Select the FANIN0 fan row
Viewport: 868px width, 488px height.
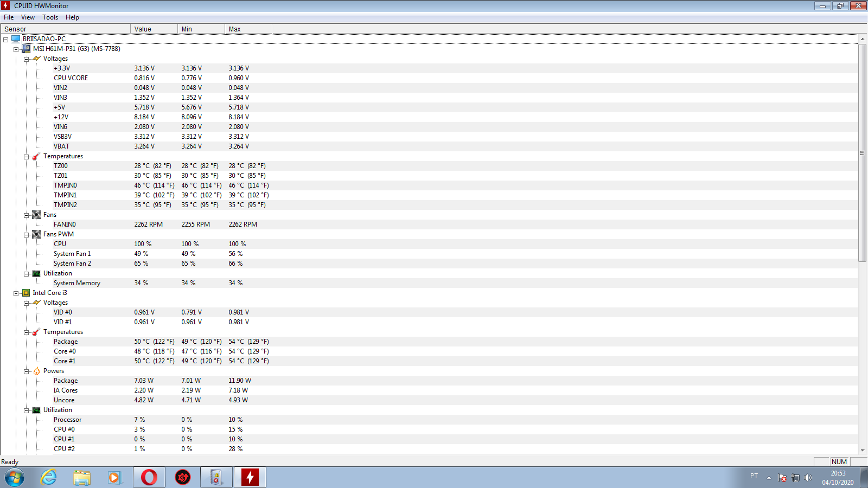[429, 224]
